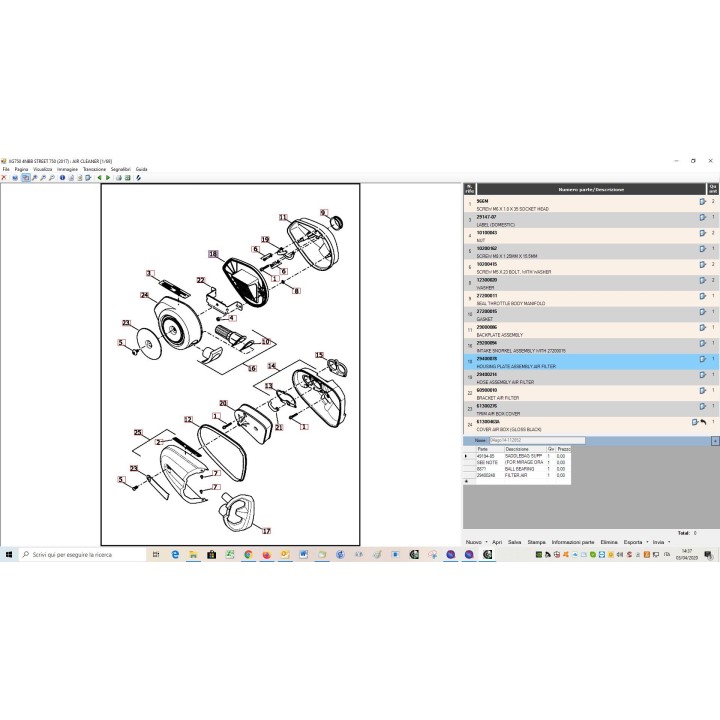Open Microsoft Edge from the taskbar
The image size is (720, 720).
click(x=175, y=555)
